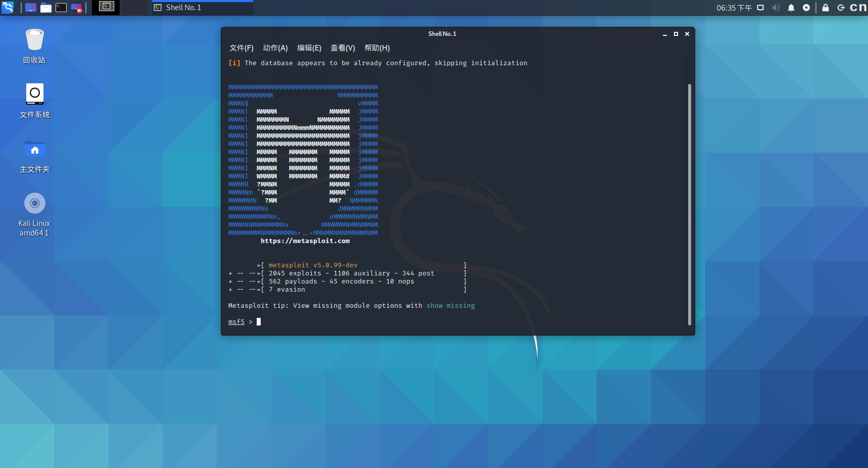
Task: Open the 文件(F) menu
Action: pyautogui.click(x=242, y=48)
